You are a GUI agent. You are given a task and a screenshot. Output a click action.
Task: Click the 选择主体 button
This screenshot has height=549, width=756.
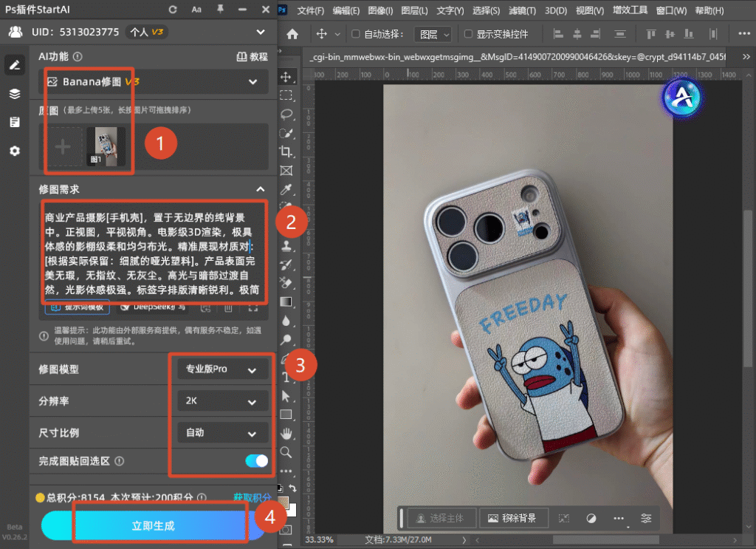click(x=441, y=518)
